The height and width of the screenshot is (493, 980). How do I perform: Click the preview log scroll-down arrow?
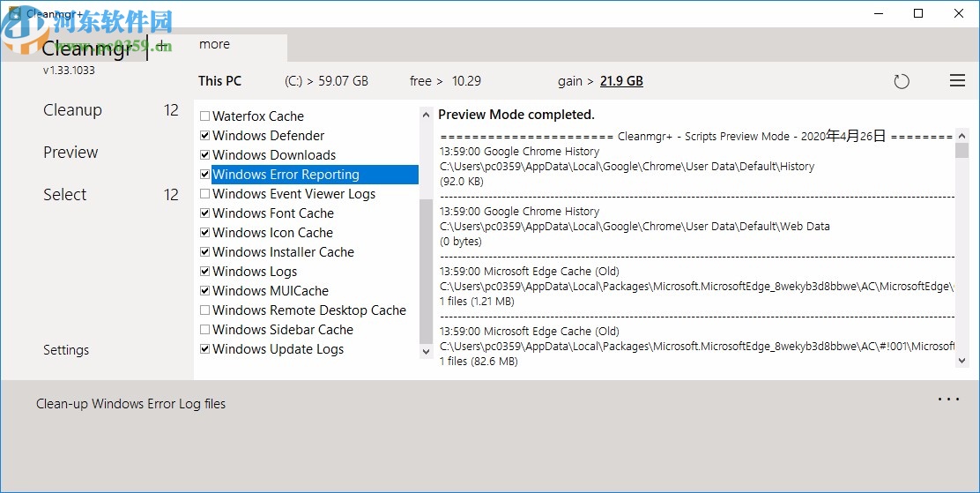click(961, 361)
